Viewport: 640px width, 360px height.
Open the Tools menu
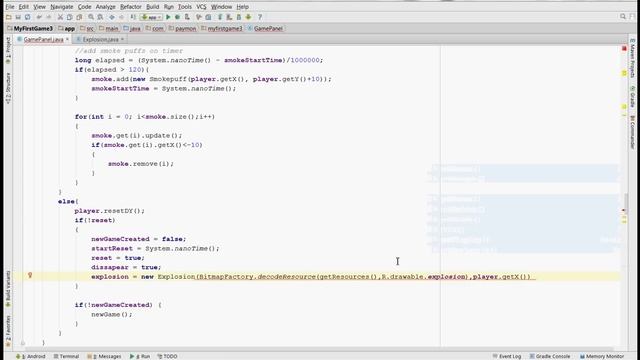click(x=184, y=7)
